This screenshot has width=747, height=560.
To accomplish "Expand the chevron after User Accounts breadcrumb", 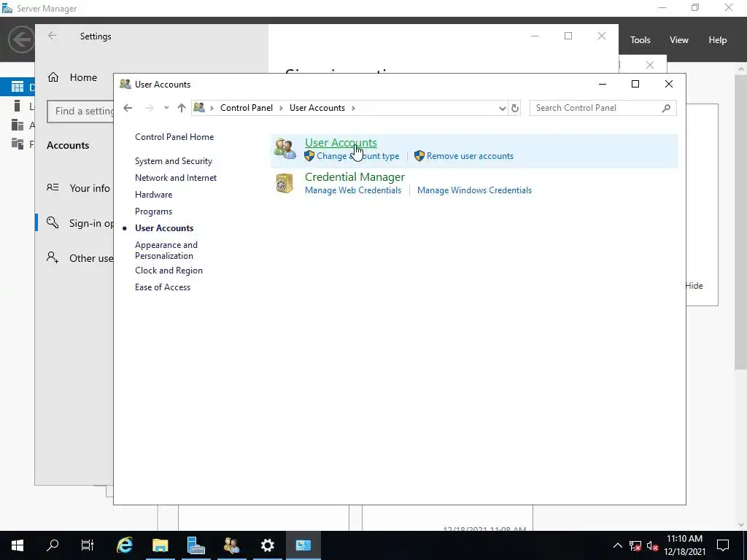I will click(353, 108).
